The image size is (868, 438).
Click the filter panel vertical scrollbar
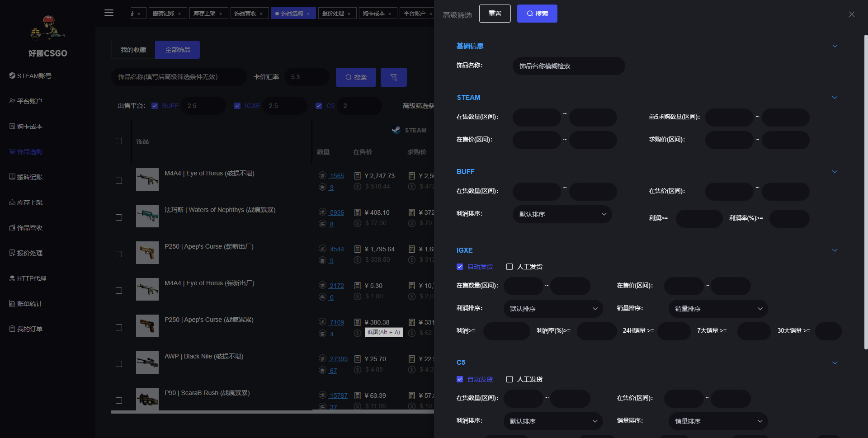[x=866, y=192]
